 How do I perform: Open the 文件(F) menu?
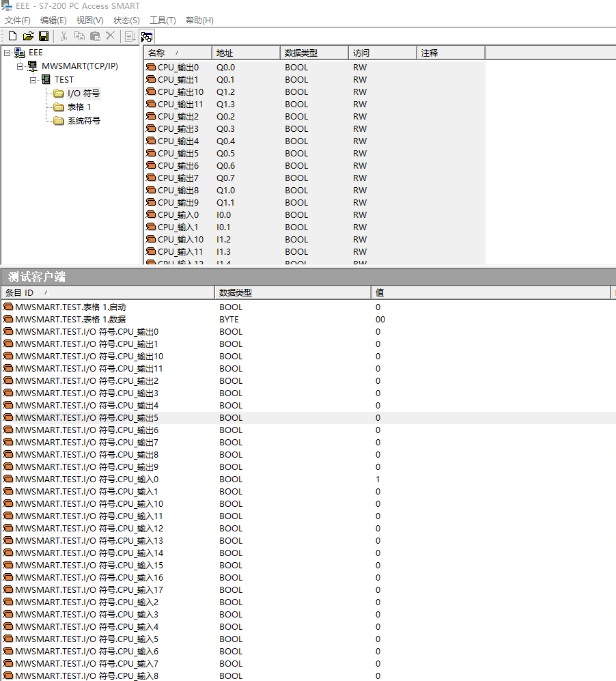tap(18, 20)
